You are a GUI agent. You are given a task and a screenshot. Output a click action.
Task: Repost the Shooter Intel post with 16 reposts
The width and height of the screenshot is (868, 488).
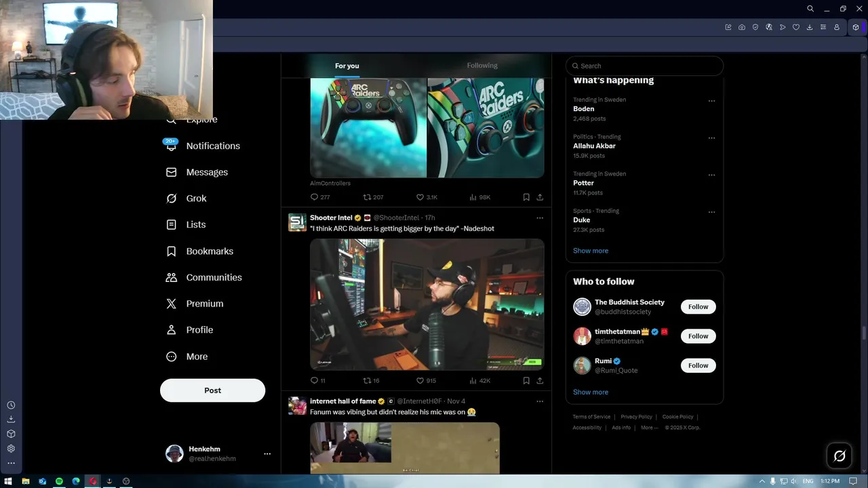pos(372,381)
